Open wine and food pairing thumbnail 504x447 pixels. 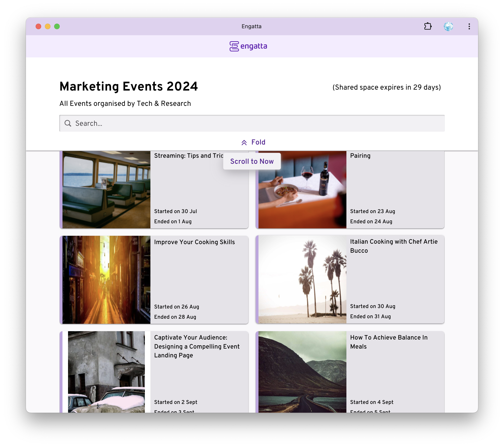coord(302,189)
